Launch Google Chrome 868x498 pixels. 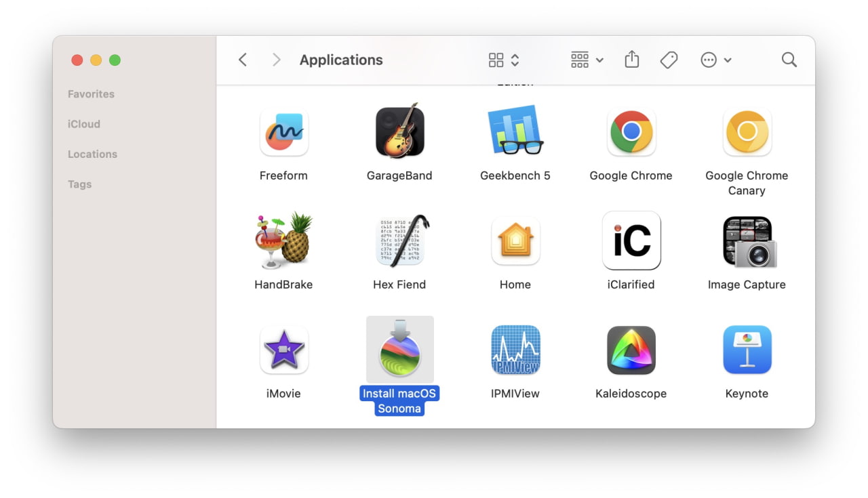click(x=631, y=132)
